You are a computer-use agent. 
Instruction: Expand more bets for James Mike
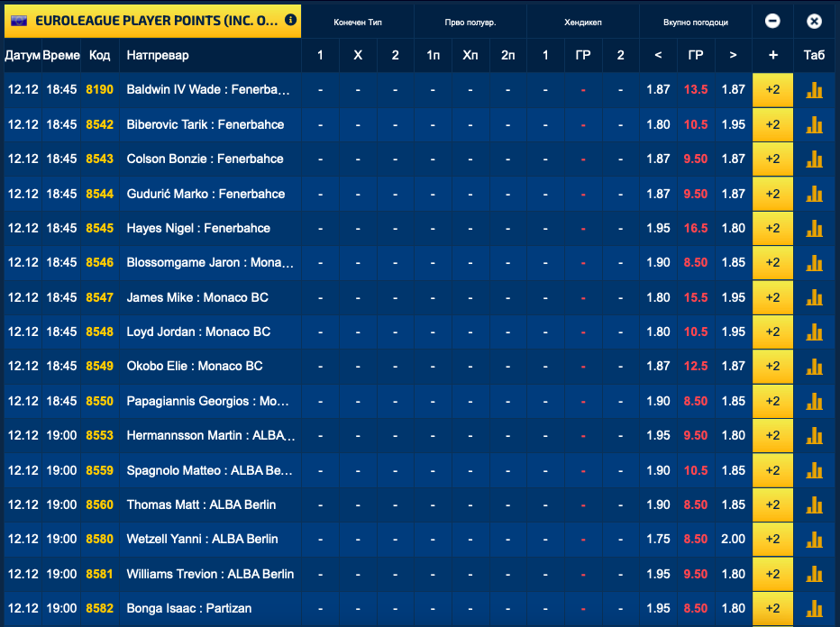[x=772, y=297]
